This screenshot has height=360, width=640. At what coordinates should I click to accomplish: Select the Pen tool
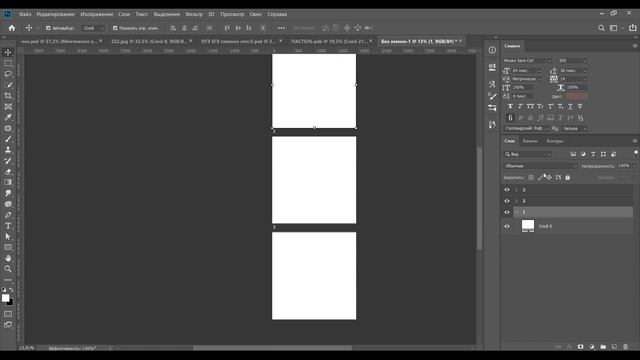point(8,215)
